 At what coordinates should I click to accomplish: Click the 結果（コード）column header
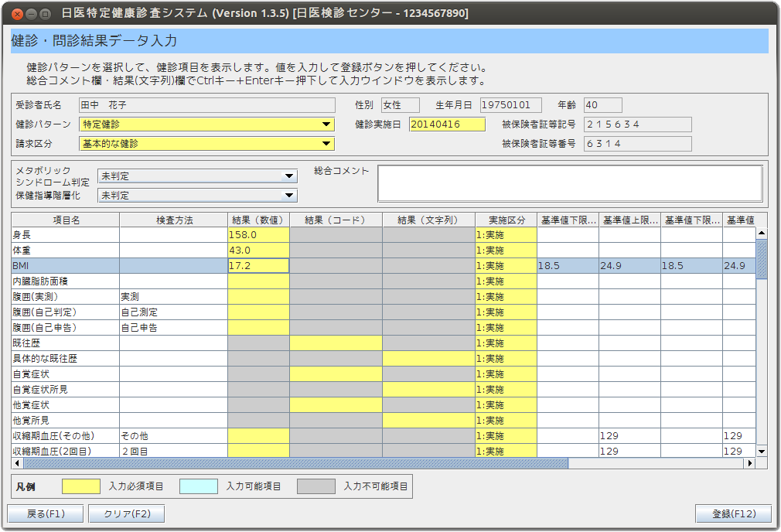[336, 220]
